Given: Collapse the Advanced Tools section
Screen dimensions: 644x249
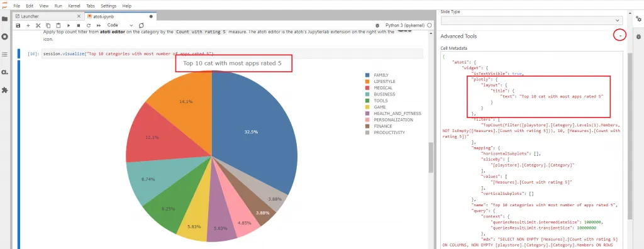Looking at the screenshot, I should click(x=619, y=36).
